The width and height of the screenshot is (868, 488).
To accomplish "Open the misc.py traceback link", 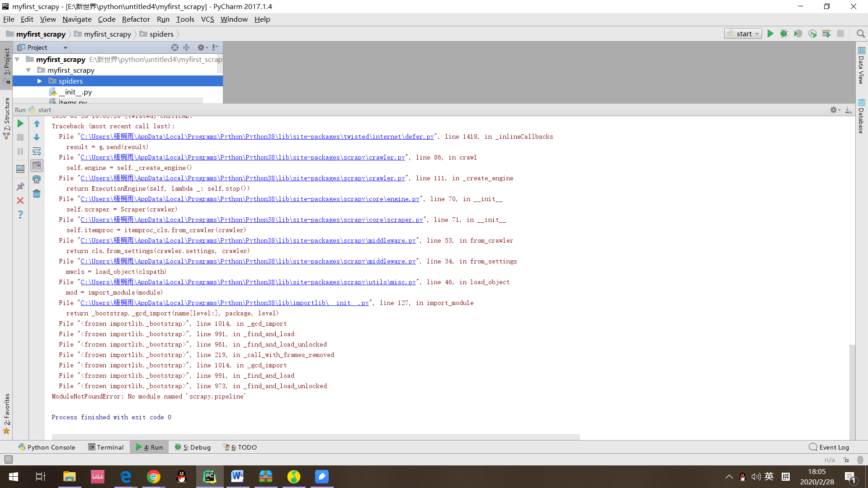I will pyautogui.click(x=248, y=282).
